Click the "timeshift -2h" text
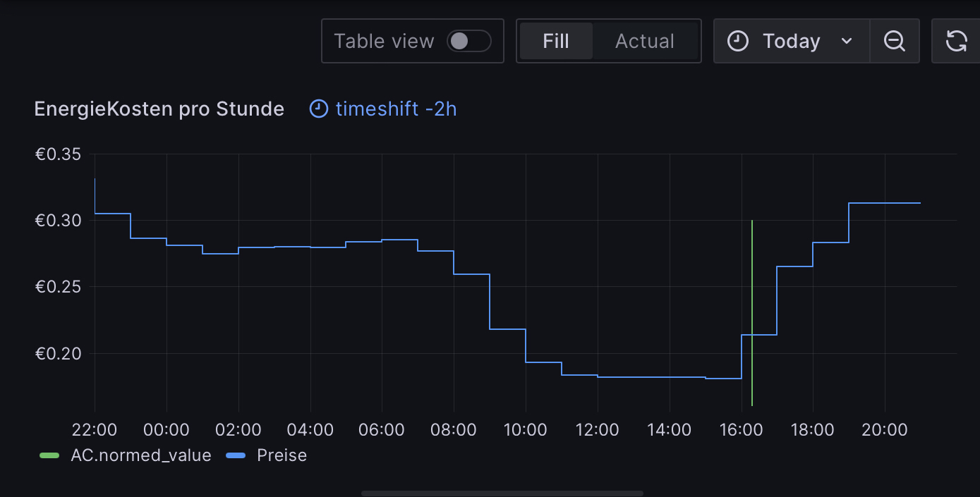Image resolution: width=980 pixels, height=497 pixels. 396,109
